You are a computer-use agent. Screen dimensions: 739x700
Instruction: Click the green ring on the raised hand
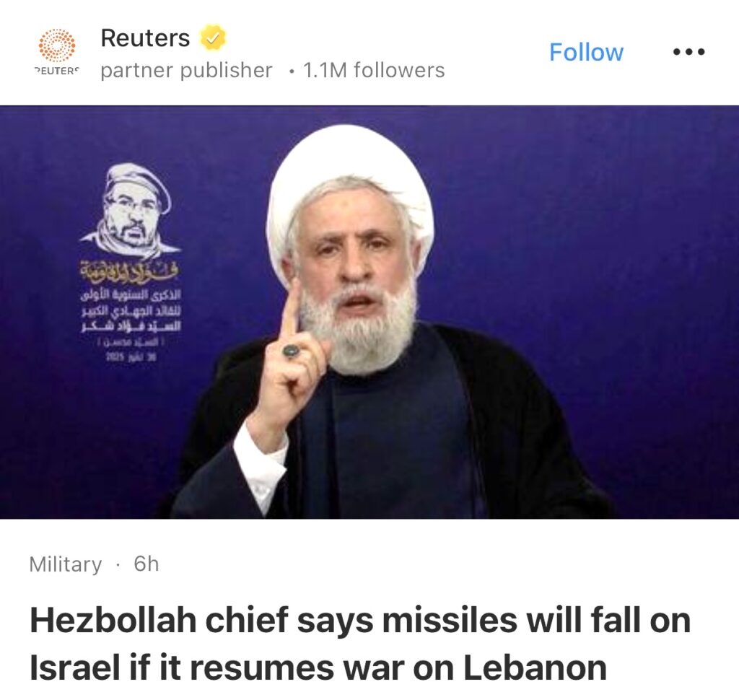[x=292, y=351]
